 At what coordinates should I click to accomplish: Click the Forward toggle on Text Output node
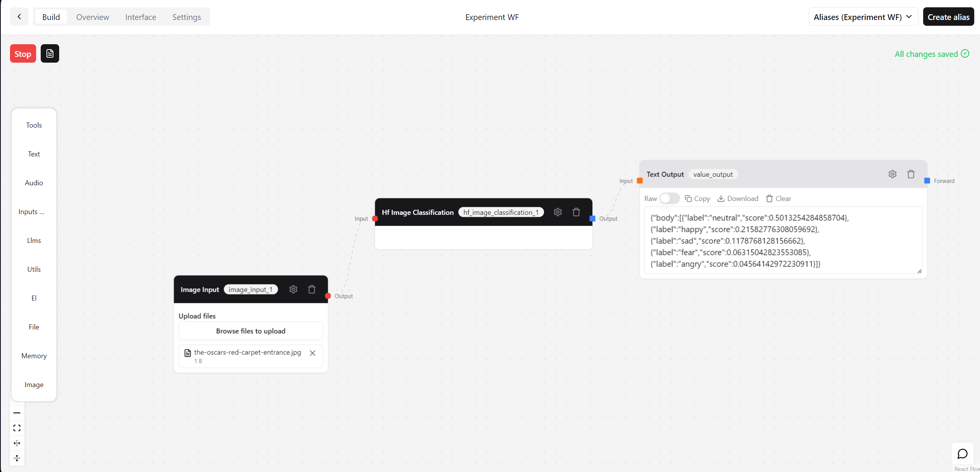pyautogui.click(x=927, y=181)
